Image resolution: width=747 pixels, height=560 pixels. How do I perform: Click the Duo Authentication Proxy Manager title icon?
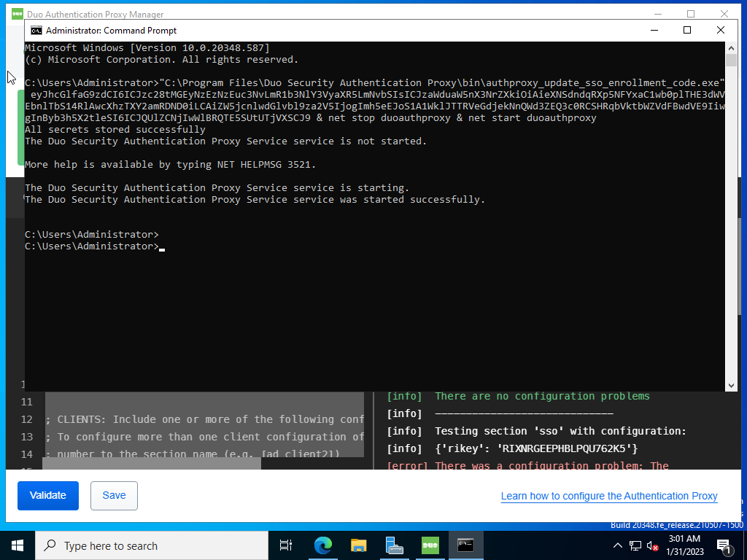[18, 15]
